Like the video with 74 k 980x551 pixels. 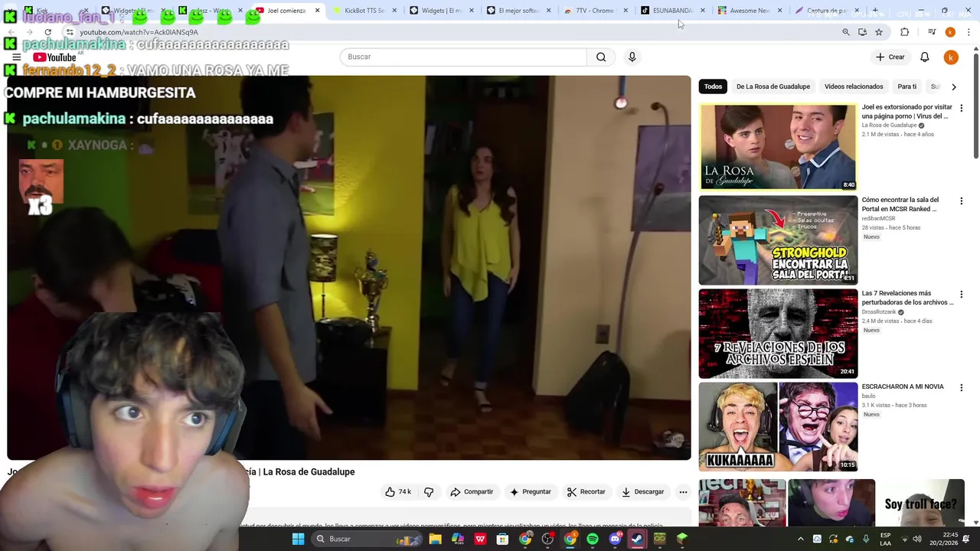tap(398, 492)
